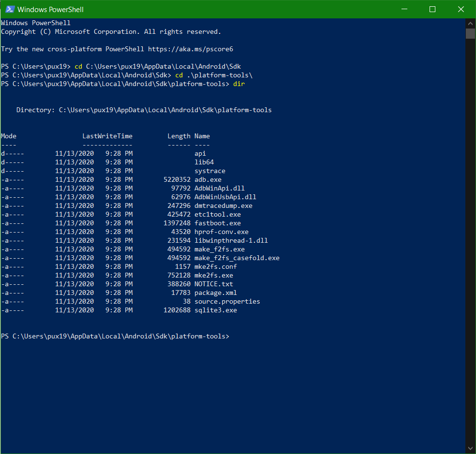Click the vertical scrollbar thumb
Viewport: 476px width, 454px height.
click(x=470, y=33)
